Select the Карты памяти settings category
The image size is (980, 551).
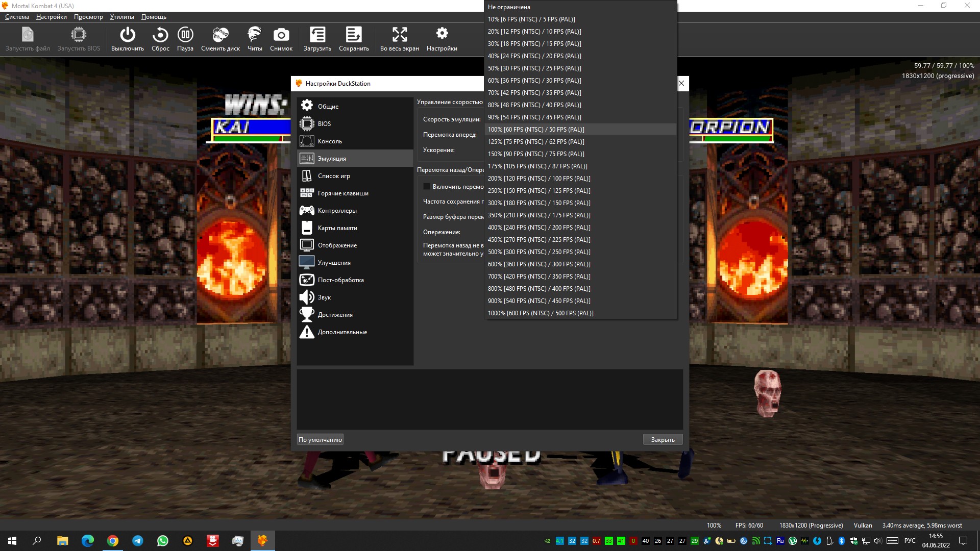pyautogui.click(x=355, y=228)
